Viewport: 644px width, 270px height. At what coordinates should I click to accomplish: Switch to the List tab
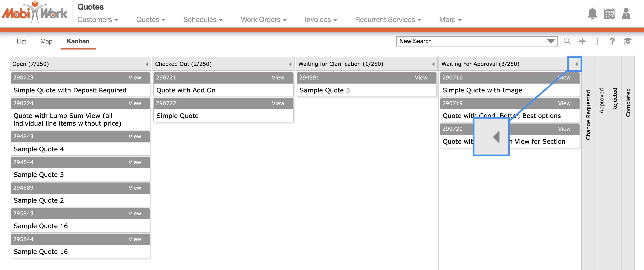(21, 41)
